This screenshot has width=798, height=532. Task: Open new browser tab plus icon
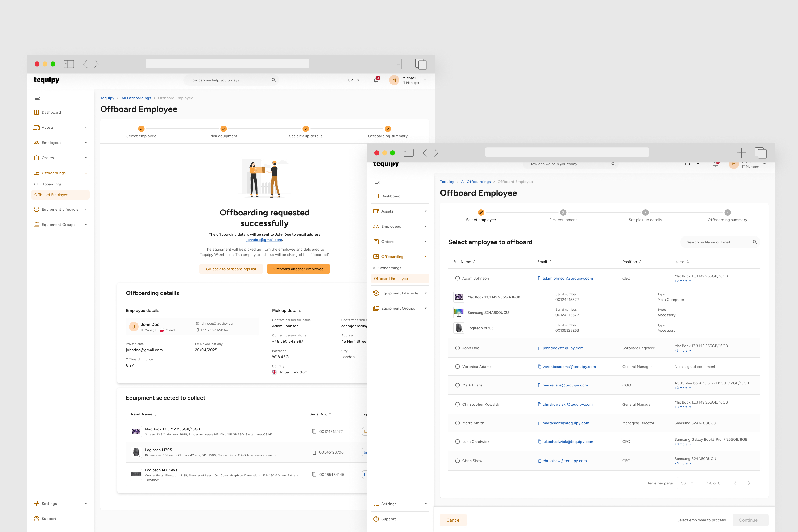point(402,64)
